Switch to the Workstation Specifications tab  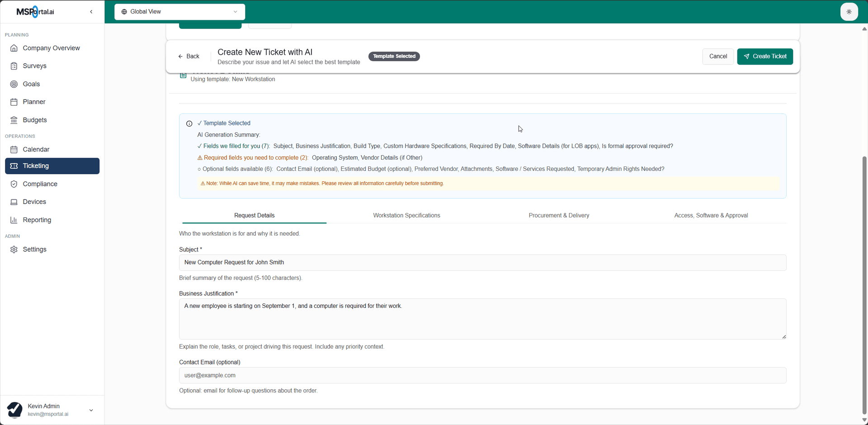click(406, 216)
